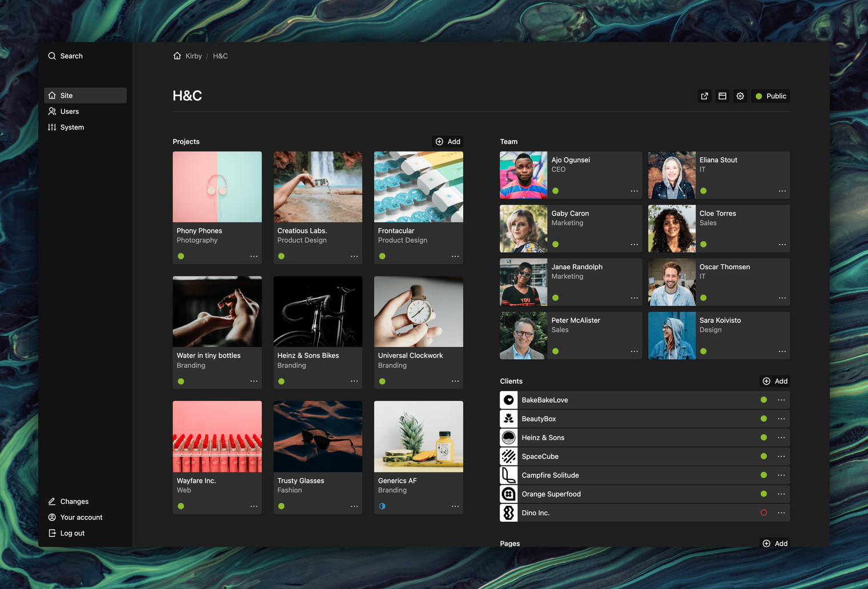Click Heinz & Sons client logo icon
This screenshot has width=868, height=589.
(509, 438)
